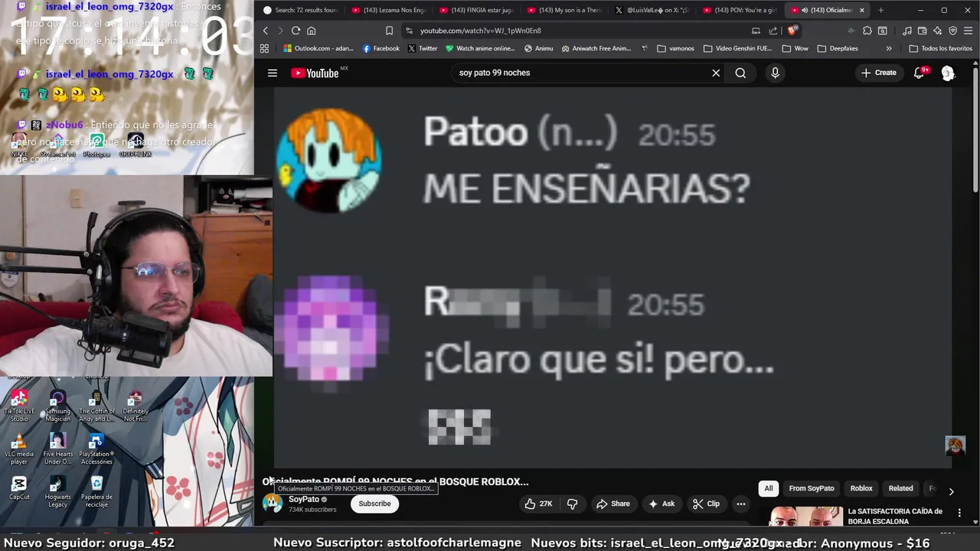The width and height of the screenshot is (980, 551).
Task: Switch to Lezama Nos Enga tab
Action: pos(388,10)
